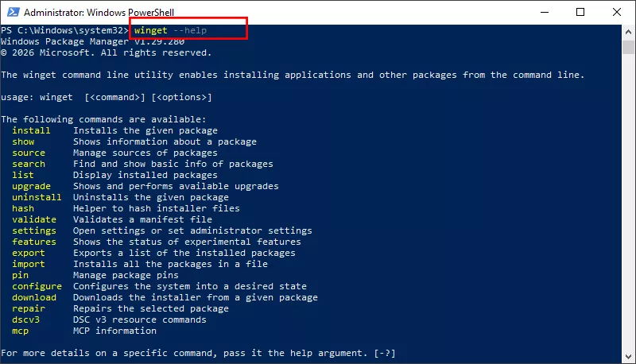This screenshot has width=636, height=364.
Task: Click the 'mcp' command name
Action: pyautogui.click(x=21, y=331)
